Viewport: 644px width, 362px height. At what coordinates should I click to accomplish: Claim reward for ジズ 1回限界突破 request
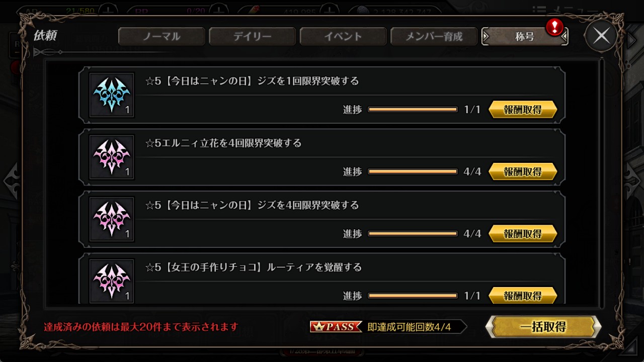tap(523, 110)
